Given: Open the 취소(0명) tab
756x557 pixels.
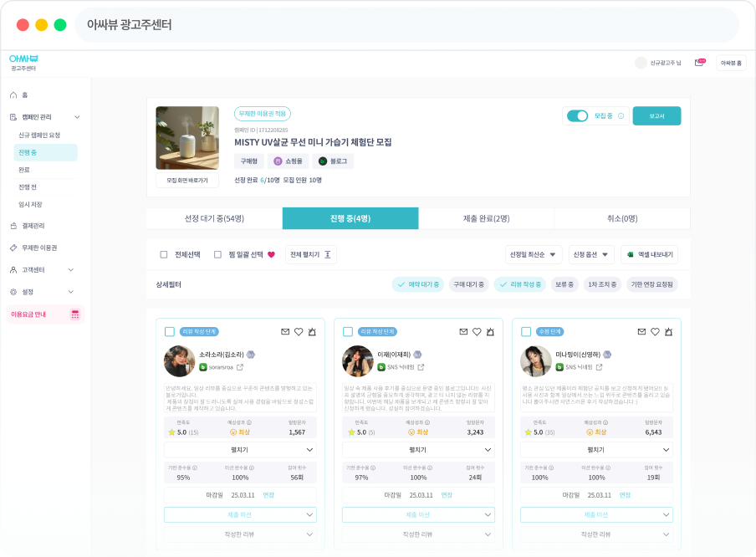Looking at the screenshot, I should [x=621, y=217].
